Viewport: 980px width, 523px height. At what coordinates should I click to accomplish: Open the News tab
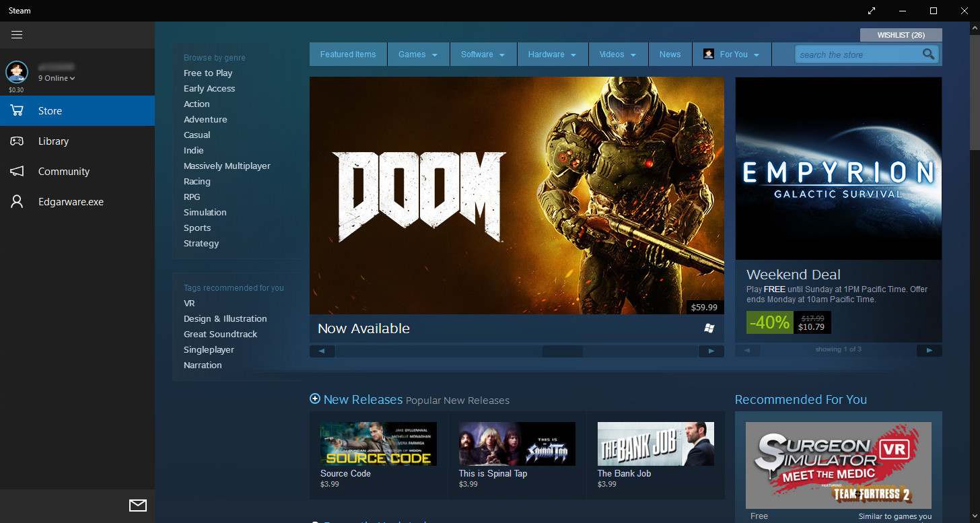[x=670, y=55]
